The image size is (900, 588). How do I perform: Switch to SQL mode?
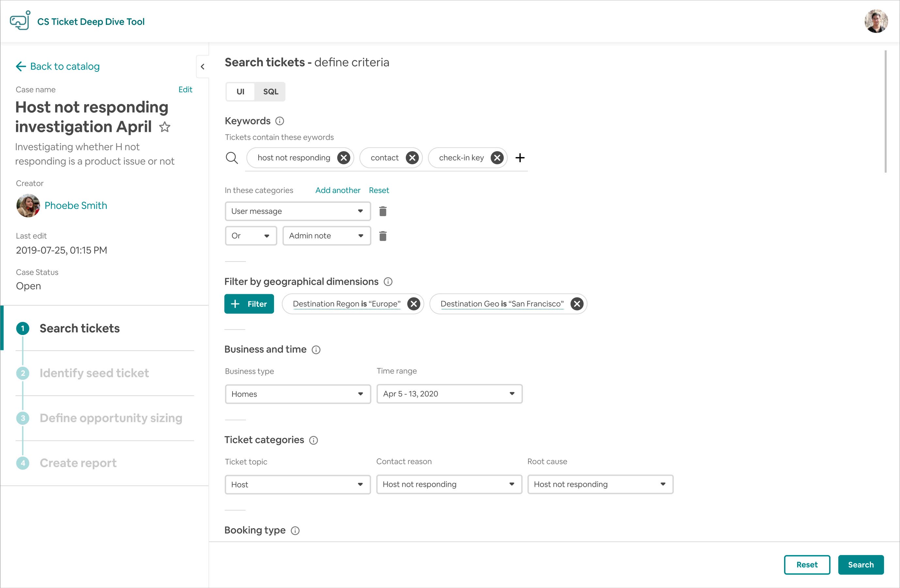coord(270,91)
